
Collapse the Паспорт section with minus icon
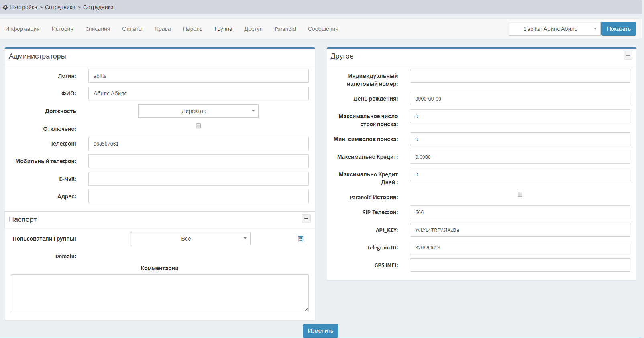click(x=306, y=219)
